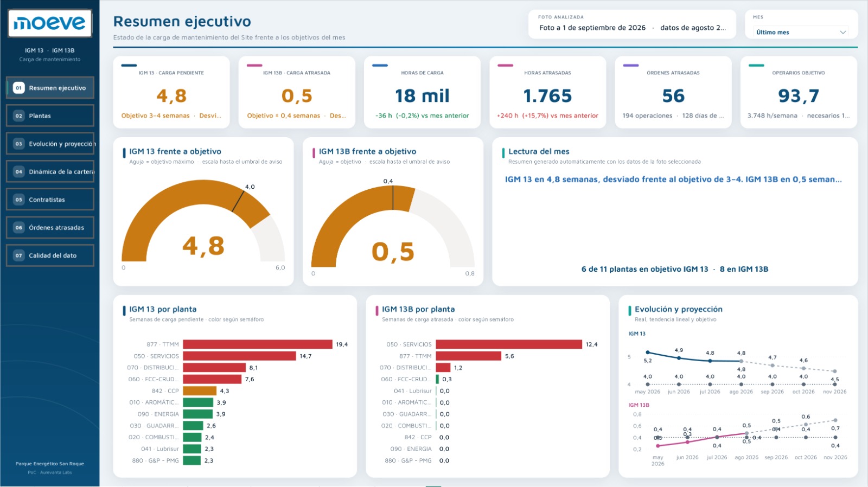Screen dimensions: 868x487
Task: Open the Mes dropdown showing Último mes
Action: tap(801, 32)
